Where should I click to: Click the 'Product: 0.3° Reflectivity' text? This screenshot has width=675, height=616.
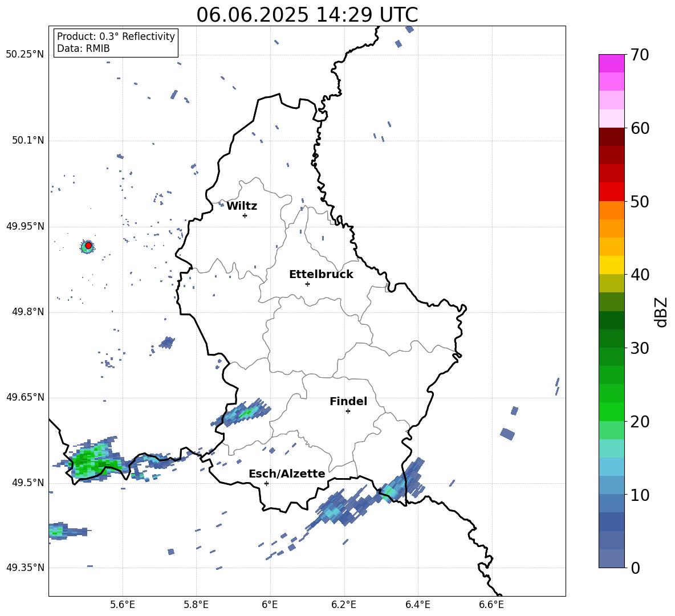pyautogui.click(x=116, y=36)
